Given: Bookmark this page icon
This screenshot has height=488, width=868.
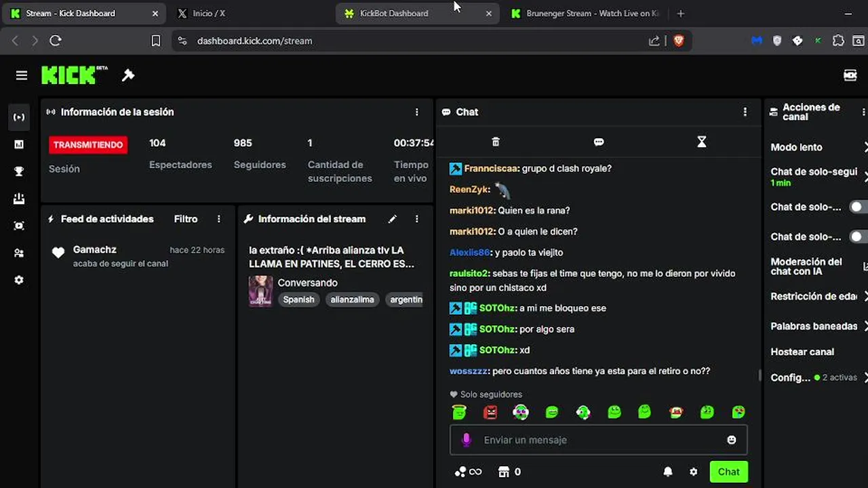Looking at the screenshot, I should click(x=156, y=41).
